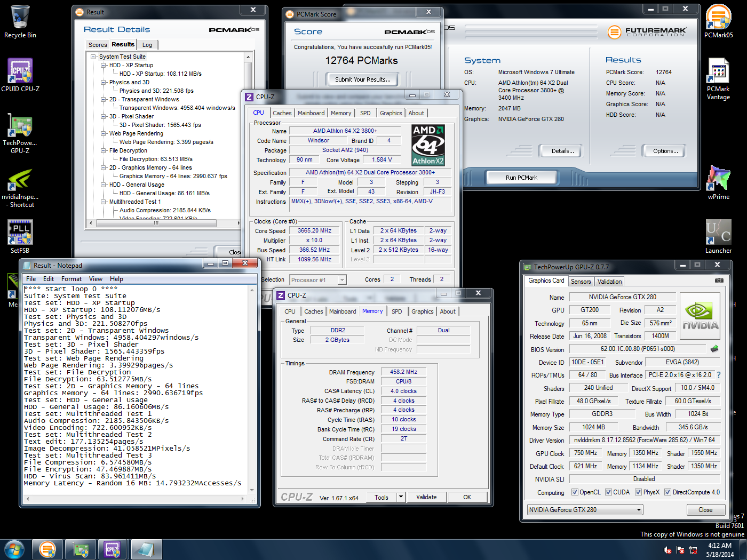The width and height of the screenshot is (747, 560).
Task: Open the File menu in Notepad
Action: click(x=31, y=279)
